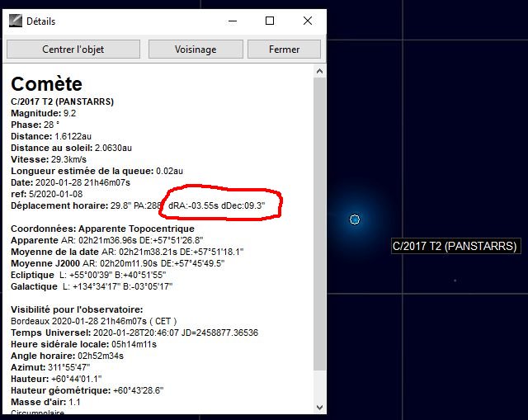The width and height of the screenshot is (528, 420).
Task: Click the Coordonnées Apparente Topocentrique heading
Action: pyautogui.click(x=102, y=229)
